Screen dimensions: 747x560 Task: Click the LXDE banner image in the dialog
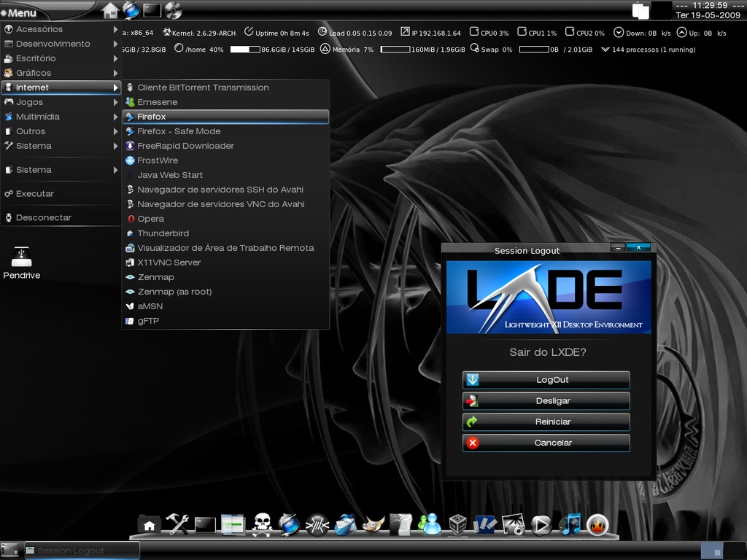549,297
